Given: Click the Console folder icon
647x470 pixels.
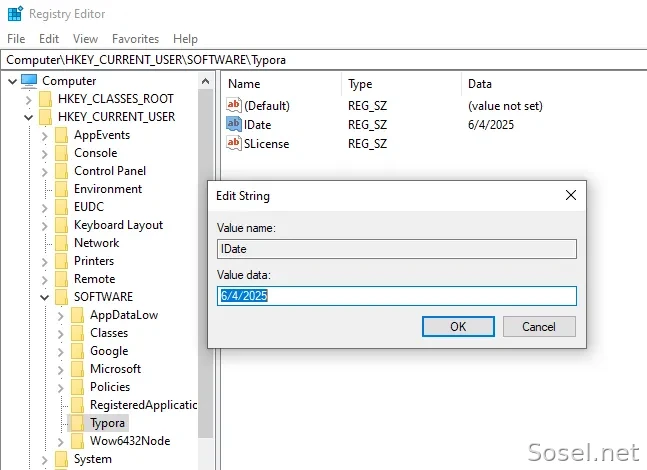Looking at the screenshot, I should 61,153.
